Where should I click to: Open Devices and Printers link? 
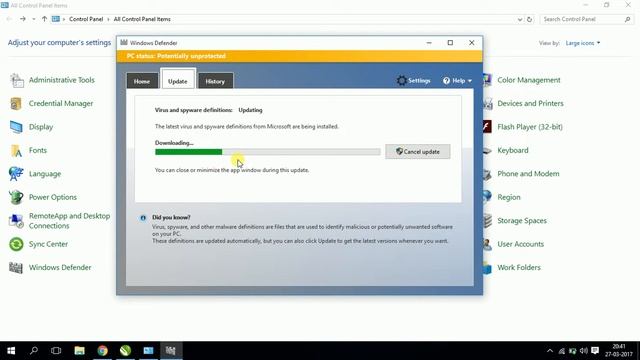click(530, 104)
